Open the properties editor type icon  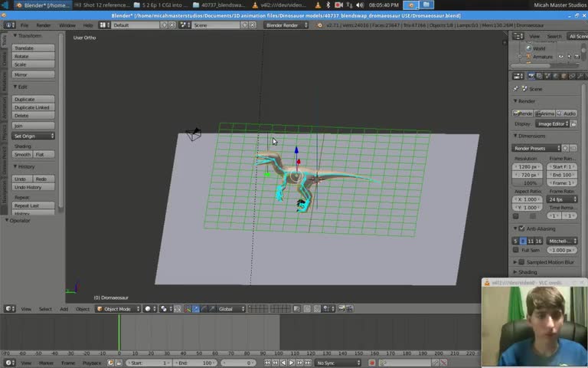point(518,76)
